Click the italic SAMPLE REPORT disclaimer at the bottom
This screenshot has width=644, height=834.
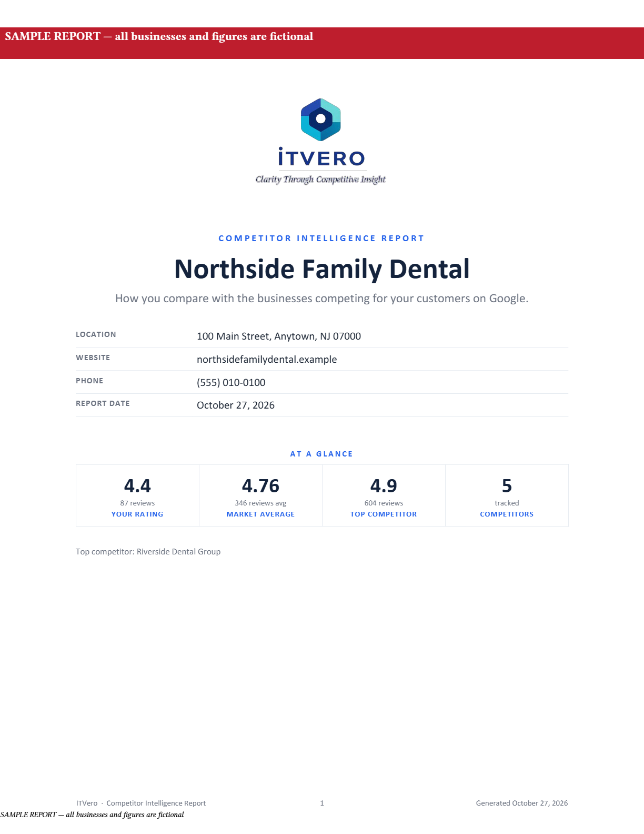92,815
